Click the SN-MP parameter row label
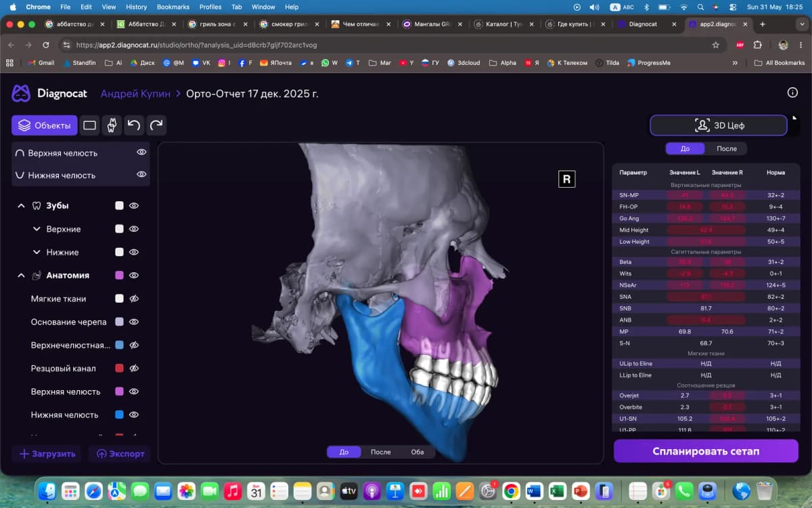This screenshot has height=508, width=812. coord(629,195)
